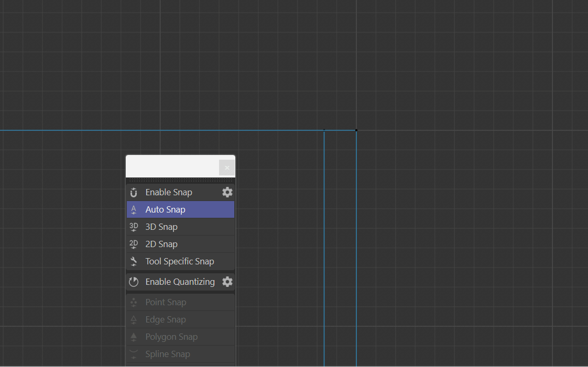The width and height of the screenshot is (588, 367).
Task: Open snap settings gear beside Enable Snap
Action: 227,192
